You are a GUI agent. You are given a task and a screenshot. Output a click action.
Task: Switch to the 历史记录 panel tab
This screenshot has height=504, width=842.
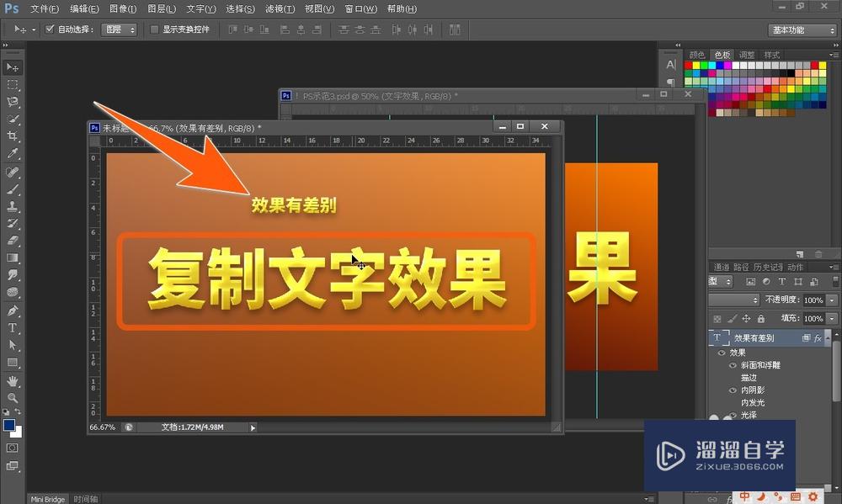[767, 268]
